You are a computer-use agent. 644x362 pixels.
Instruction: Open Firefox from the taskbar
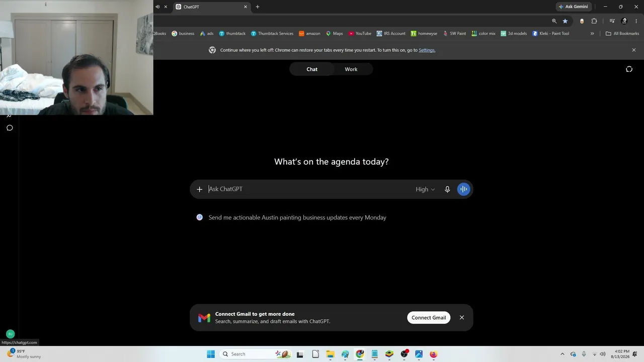[433, 354]
